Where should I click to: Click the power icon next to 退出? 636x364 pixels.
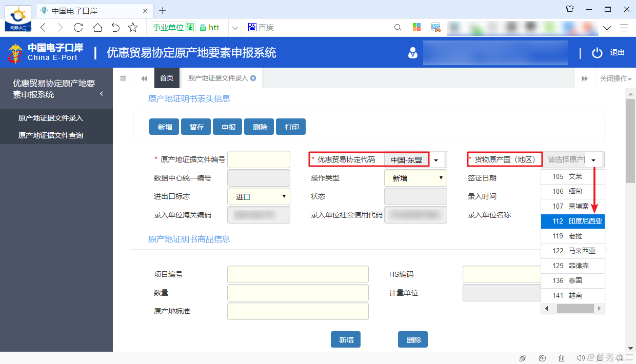(597, 52)
